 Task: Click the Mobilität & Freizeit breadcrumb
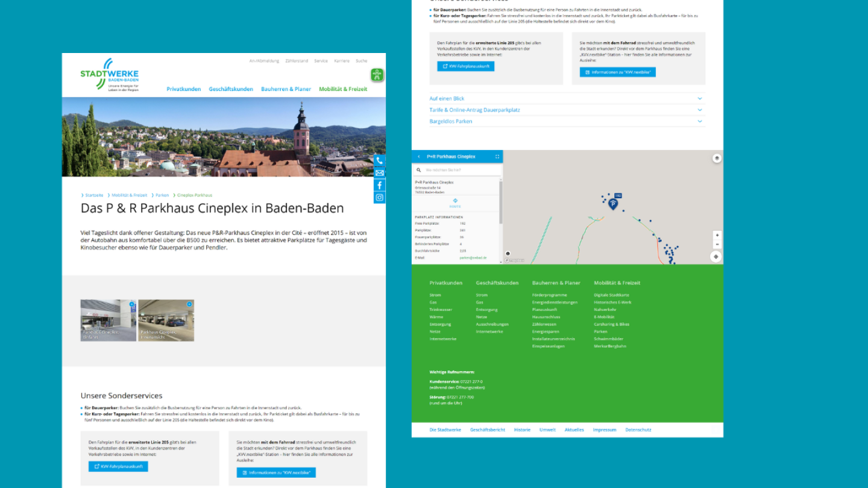click(129, 195)
